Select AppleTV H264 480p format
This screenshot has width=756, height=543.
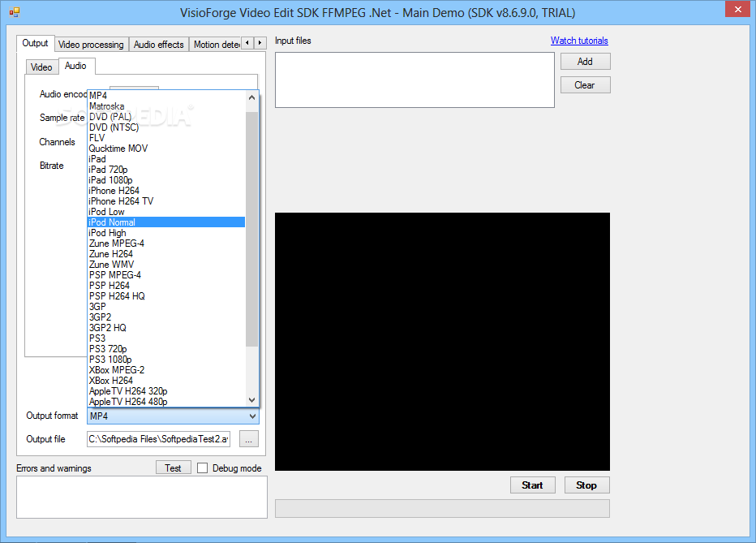pyautogui.click(x=166, y=402)
